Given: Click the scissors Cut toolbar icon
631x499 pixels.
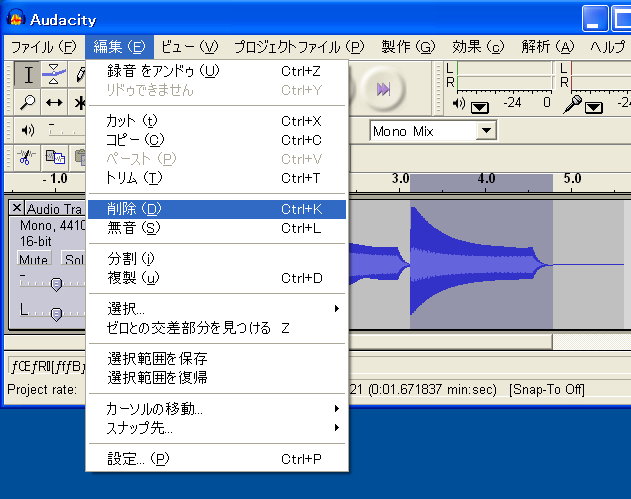Looking at the screenshot, I should [27, 157].
